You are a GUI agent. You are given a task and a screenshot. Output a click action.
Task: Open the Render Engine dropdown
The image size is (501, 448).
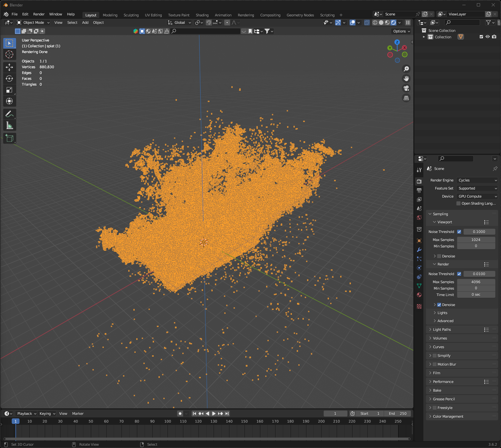pyautogui.click(x=477, y=180)
